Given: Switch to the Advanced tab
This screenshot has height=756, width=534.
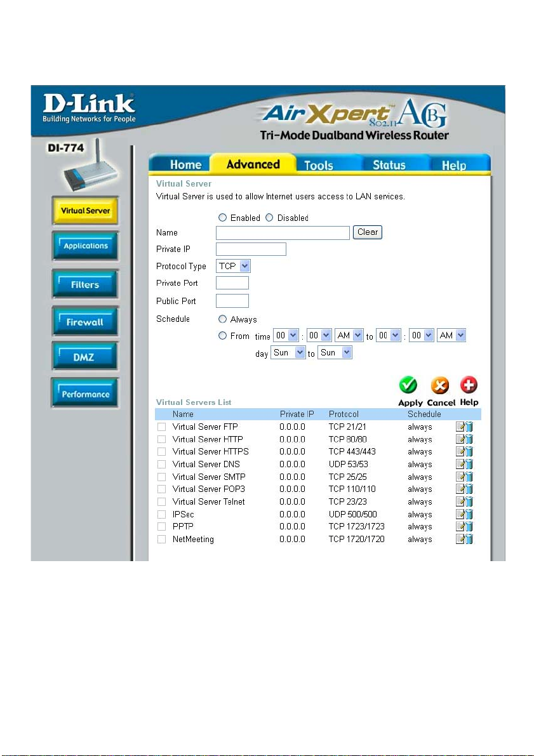Looking at the screenshot, I should 253,164.
